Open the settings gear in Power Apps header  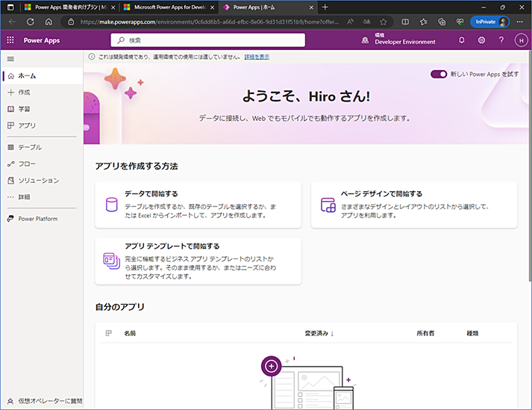click(481, 40)
